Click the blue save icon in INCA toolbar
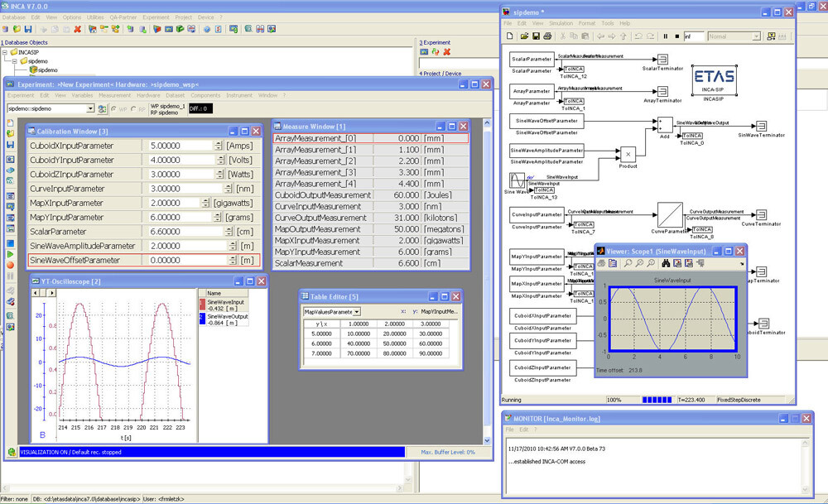 tap(28, 29)
